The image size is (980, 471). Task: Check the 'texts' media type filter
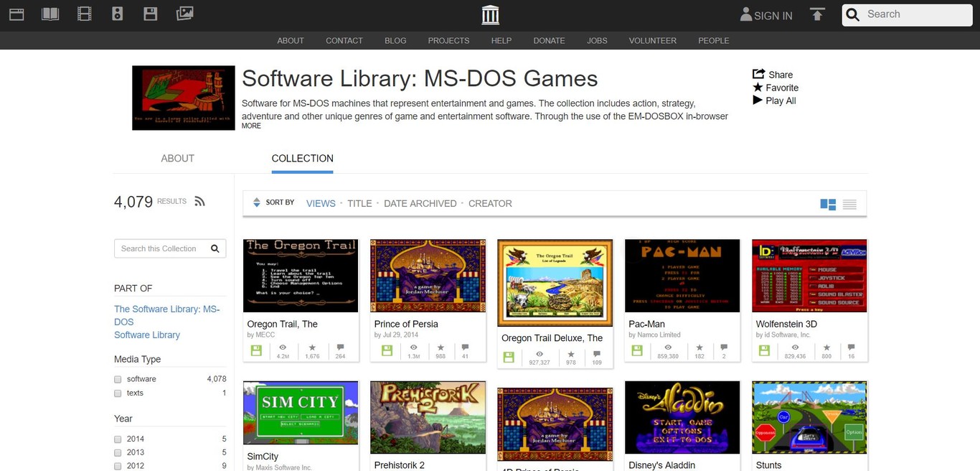point(118,393)
